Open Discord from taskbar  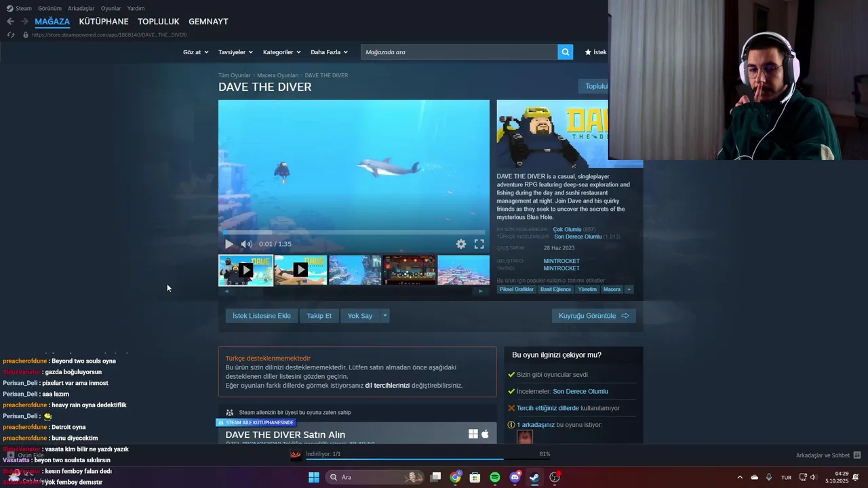click(515, 477)
